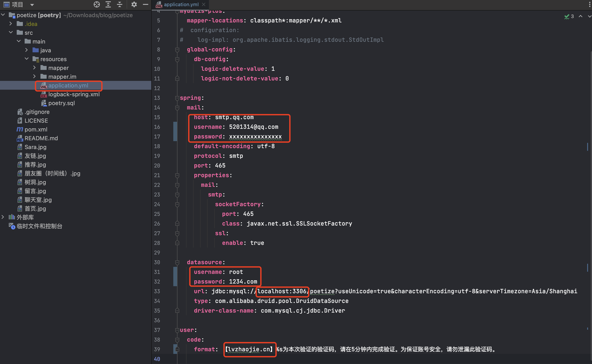Expand the java folder chevron
592x364 pixels.
[x=26, y=50]
